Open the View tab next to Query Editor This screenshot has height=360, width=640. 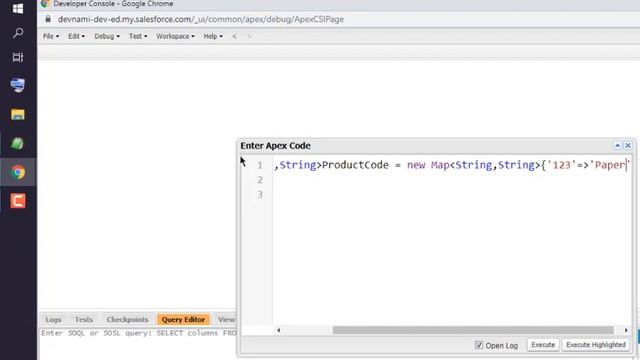(226, 320)
